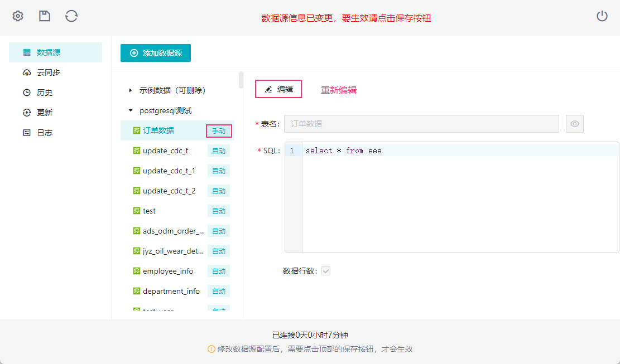Open settings gear icon in top bar
The width and height of the screenshot is (620, 364).
point(18,16)
